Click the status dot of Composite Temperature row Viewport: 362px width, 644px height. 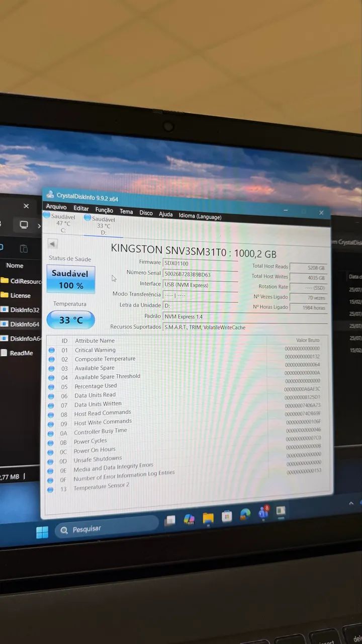(51, 359)
